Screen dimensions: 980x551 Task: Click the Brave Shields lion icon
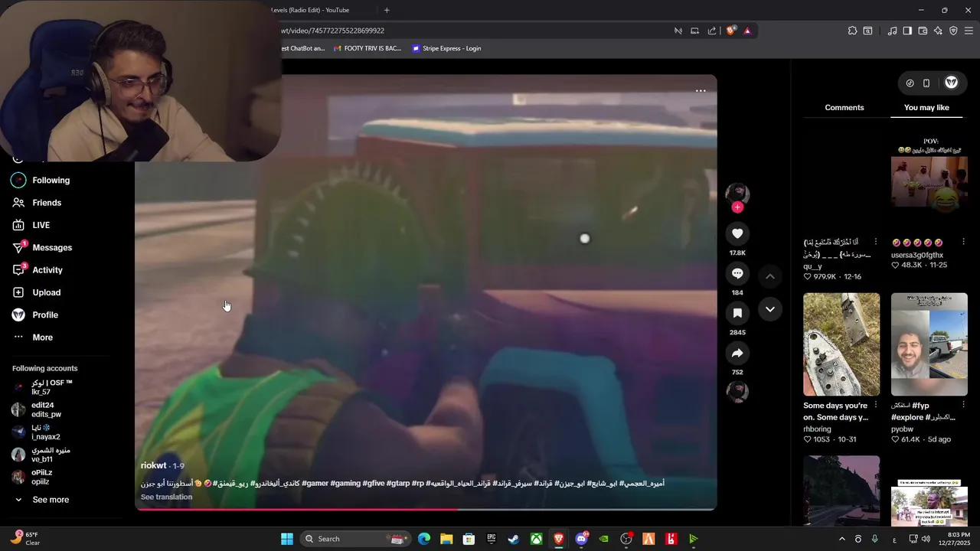(x=730, y=31)
